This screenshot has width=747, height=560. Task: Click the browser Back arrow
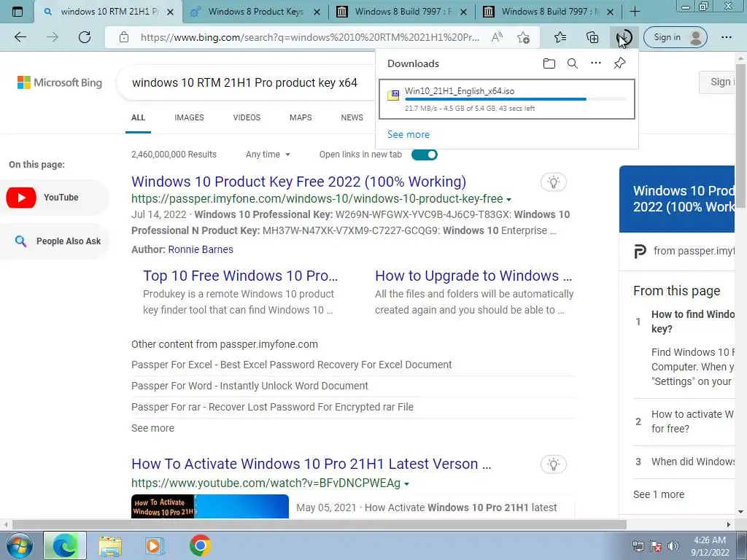tap(20, 37)
